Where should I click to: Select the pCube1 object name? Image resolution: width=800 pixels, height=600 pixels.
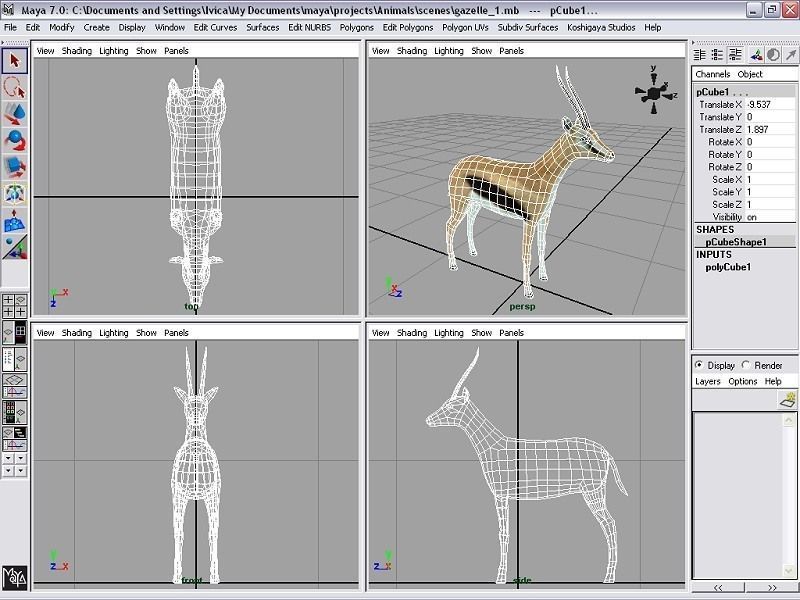coord(713,92)
